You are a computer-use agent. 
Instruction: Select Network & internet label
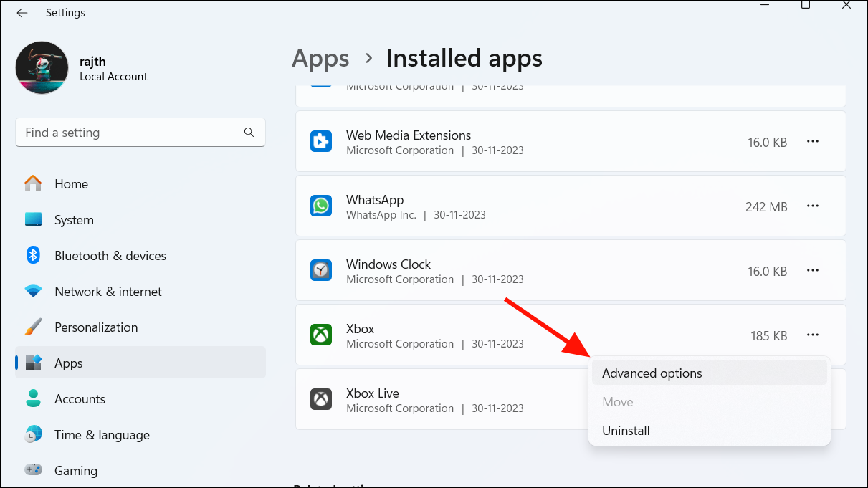point(108,292)
